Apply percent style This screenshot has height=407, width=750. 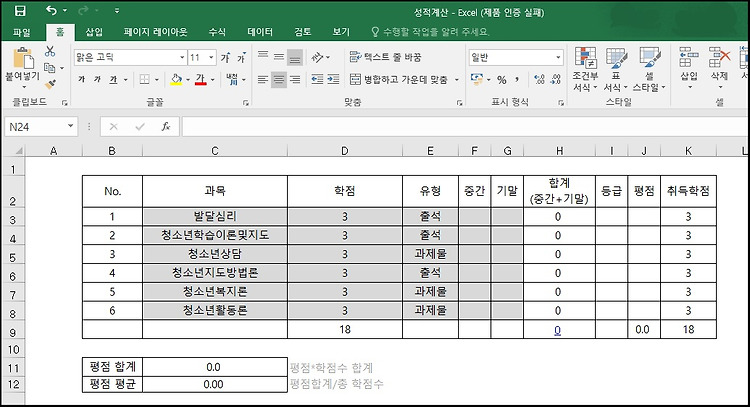(501, 79)
